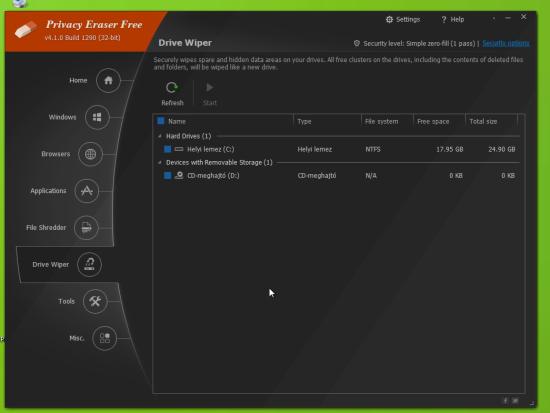Click the Privacy Eraser eraser logo
The image size is (550, 413).
26,29
